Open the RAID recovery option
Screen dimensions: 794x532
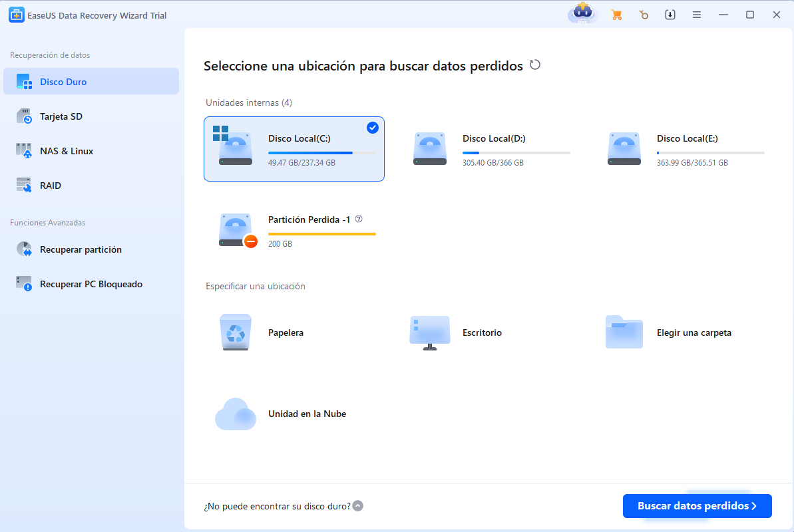point(91,185)
